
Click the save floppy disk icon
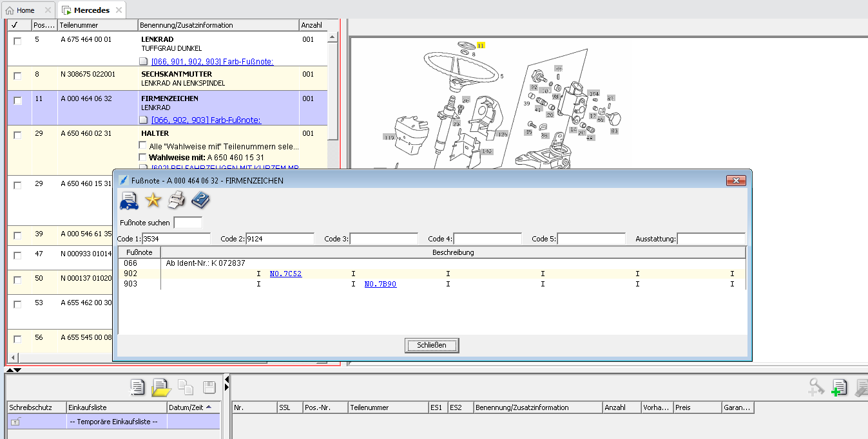coord(209,388)
